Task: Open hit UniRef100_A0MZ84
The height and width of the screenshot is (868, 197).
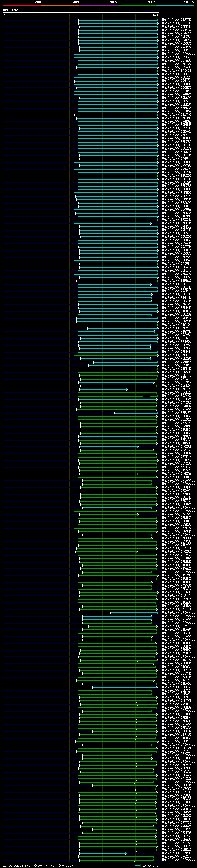Action: coord(176,37)
